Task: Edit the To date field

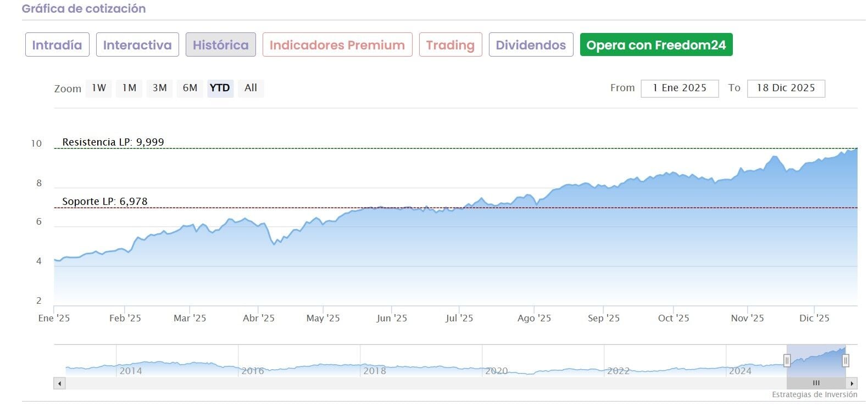Action: pyautogui.click(x=786, y=88)
